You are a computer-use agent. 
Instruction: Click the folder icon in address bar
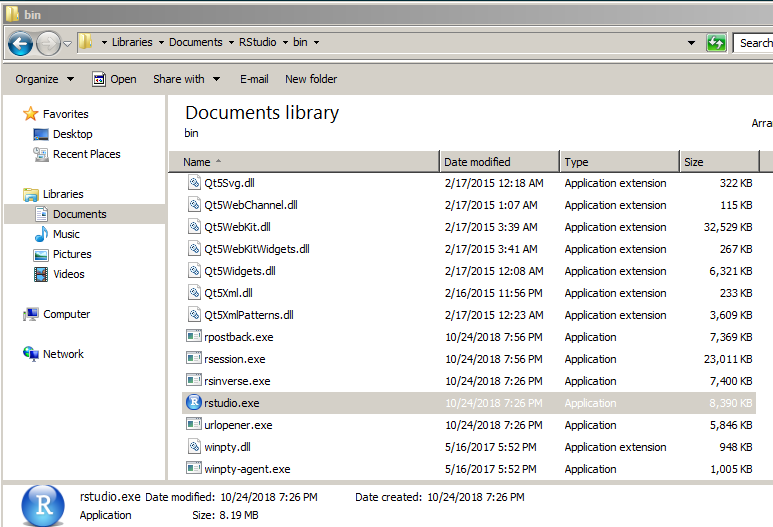coord(86,41)
